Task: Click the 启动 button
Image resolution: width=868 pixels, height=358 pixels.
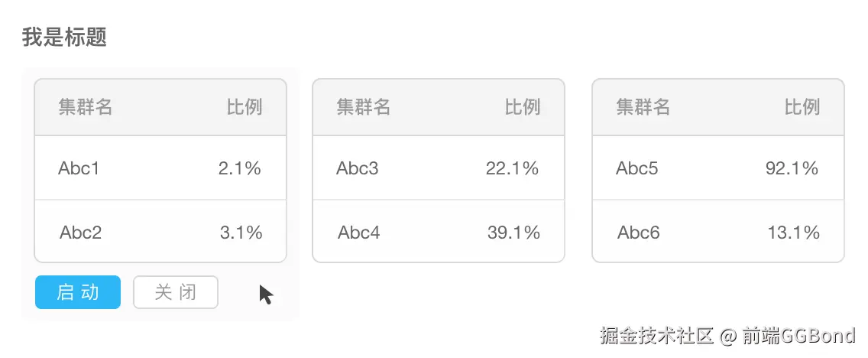Action: click(78, 292)
